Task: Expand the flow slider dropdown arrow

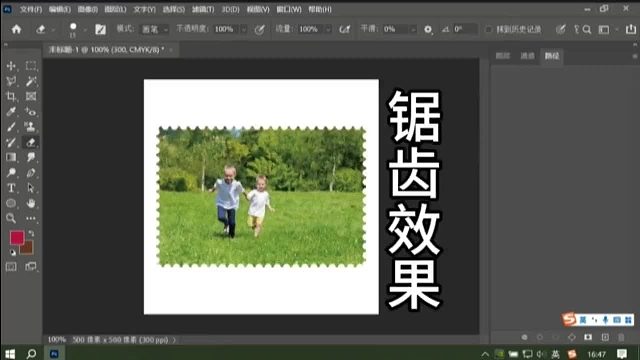Action: click(x=328, y=29)
